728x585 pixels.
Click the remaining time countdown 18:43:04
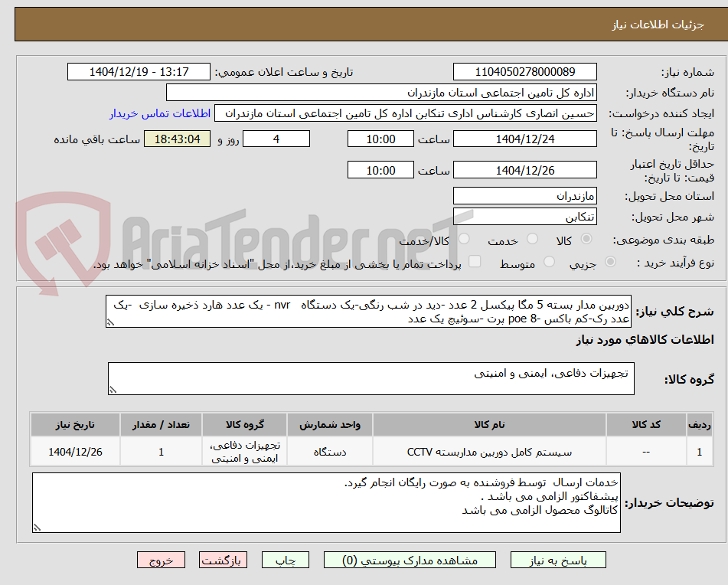[x=177, y=139]
